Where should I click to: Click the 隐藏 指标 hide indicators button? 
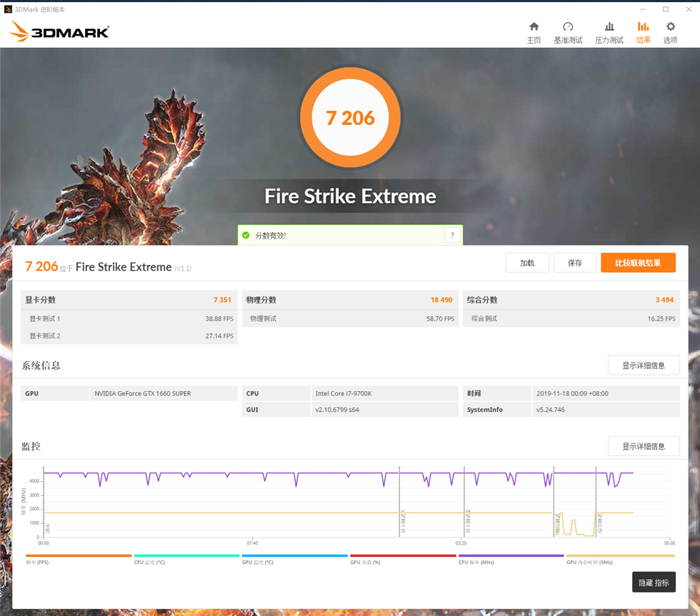click(x=654, y=582)
